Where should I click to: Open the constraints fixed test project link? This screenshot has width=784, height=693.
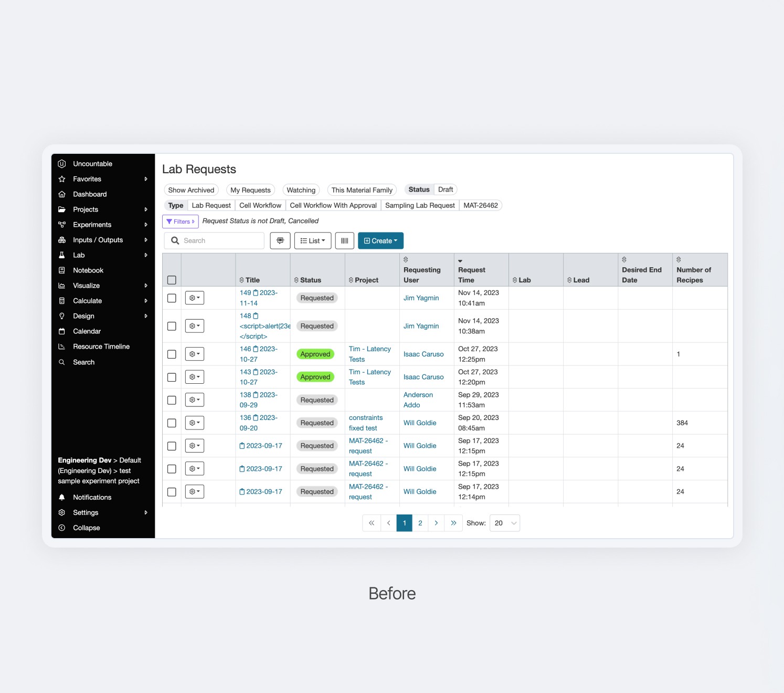pyautogui.click(x=366, y=423)
